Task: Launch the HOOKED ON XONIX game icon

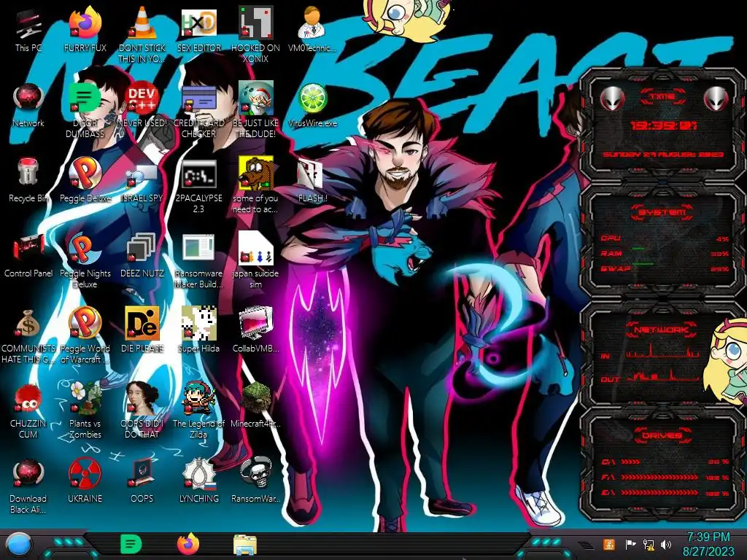Action: [255, 34]
